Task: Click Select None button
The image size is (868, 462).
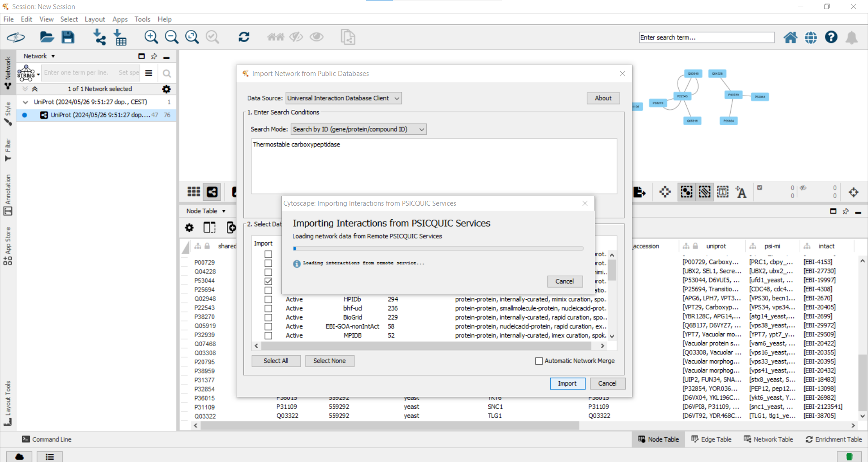Action: [x=330, y=361]
